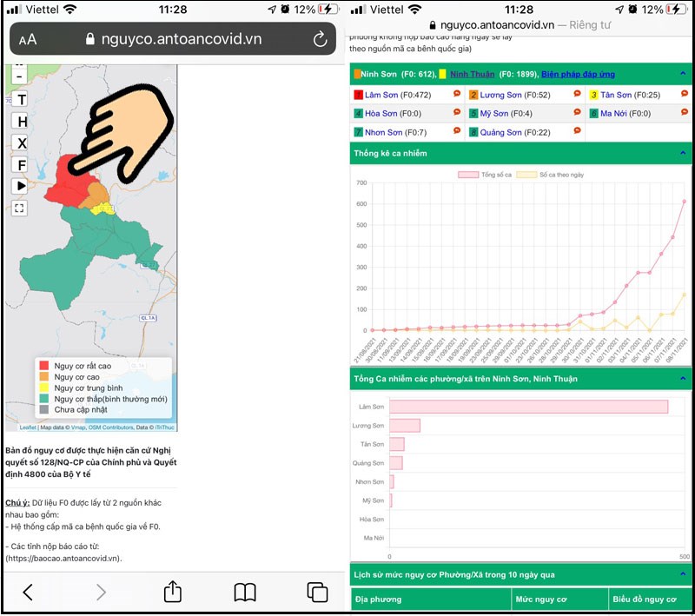
Task: Open comment icon for Quảng Sơn
Action: tap(577, 130)
